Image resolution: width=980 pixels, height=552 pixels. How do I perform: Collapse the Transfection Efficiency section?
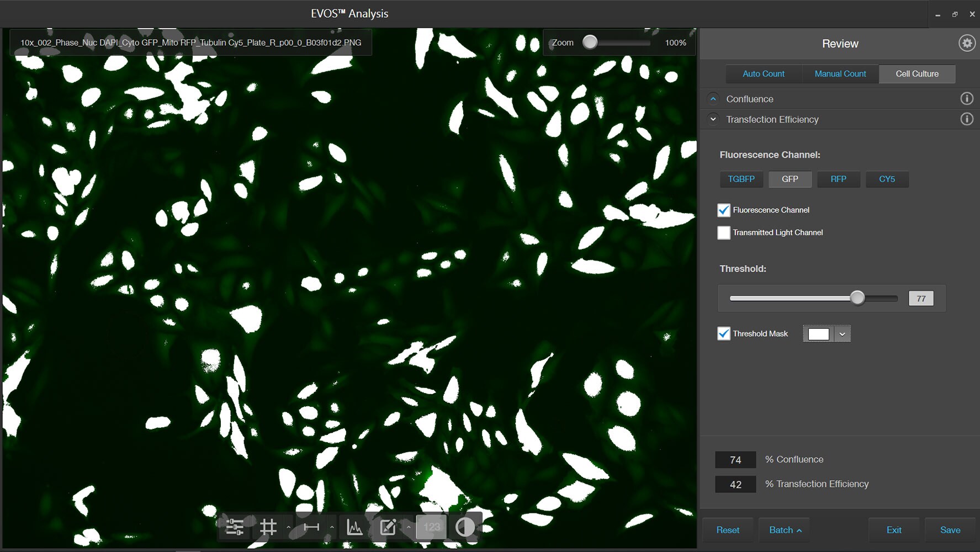713,119
